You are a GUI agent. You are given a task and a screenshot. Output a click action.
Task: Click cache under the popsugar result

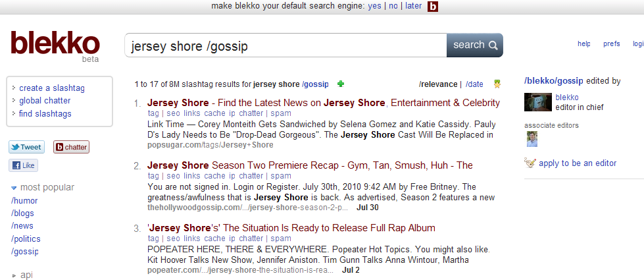click(x=214, y=113)
